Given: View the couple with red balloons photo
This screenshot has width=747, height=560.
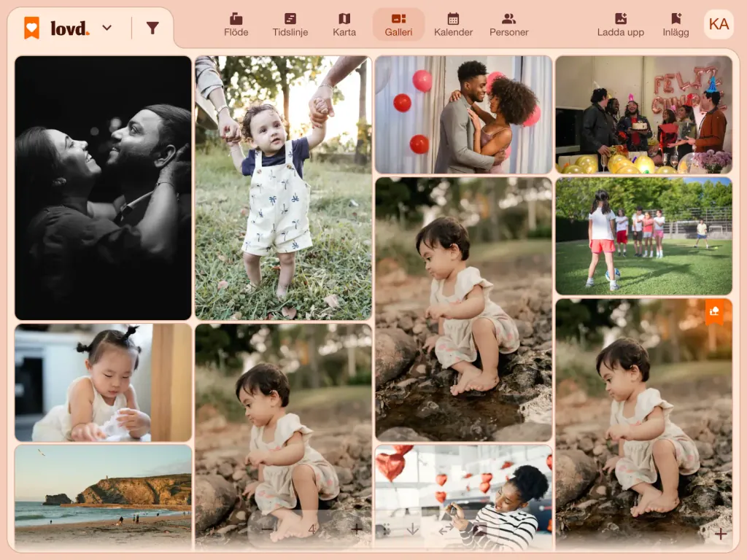Looking at the screenshot, I should pyautogui.click(x=463, y=114).
